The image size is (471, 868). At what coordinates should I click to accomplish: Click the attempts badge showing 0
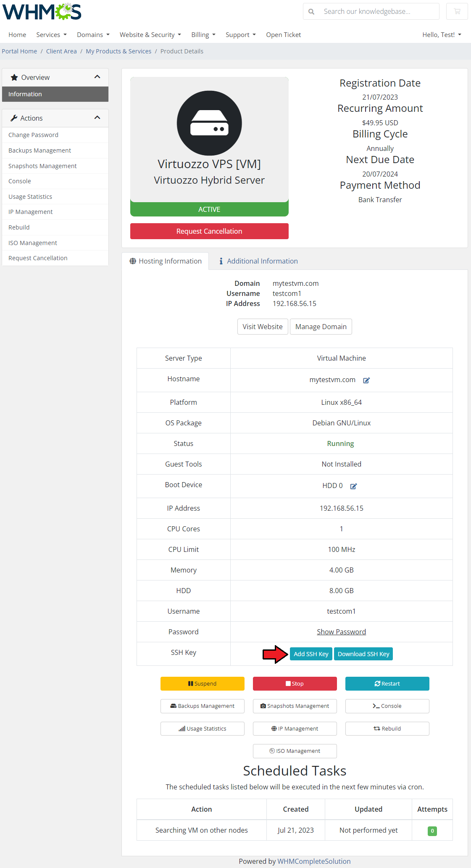tap(432, 831)
